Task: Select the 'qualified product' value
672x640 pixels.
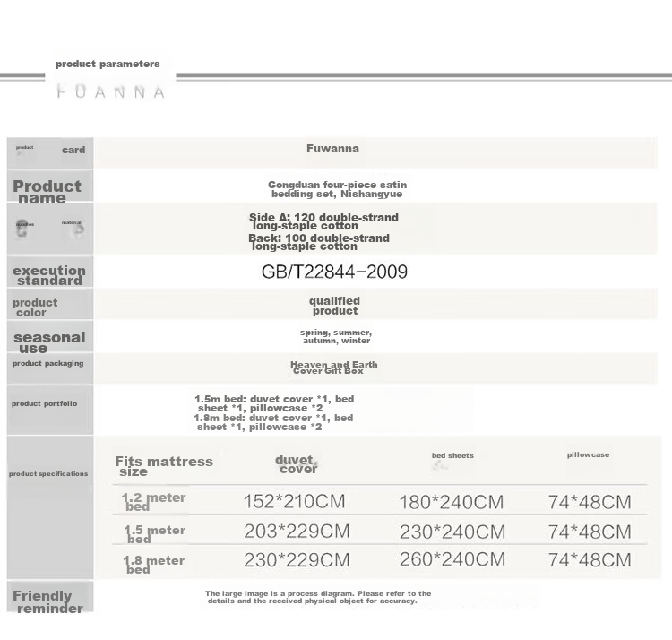Action: (x=335, y=306)
